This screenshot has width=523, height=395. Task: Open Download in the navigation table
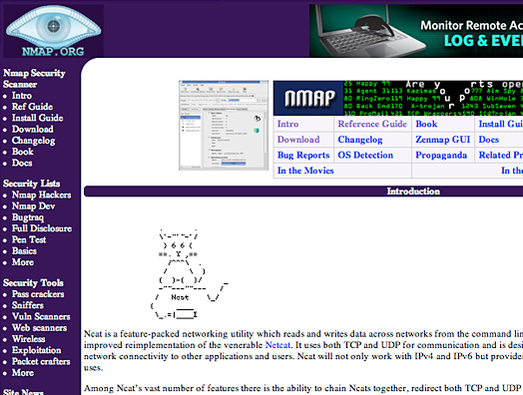[x=299, y=139]
